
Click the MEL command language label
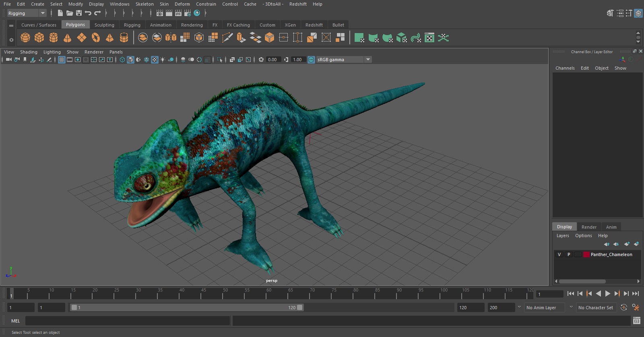[15, 321]
